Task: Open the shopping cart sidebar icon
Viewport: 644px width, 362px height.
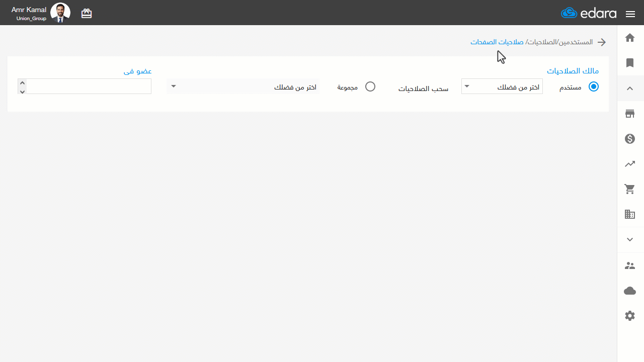Action: [x=630, y=189]
